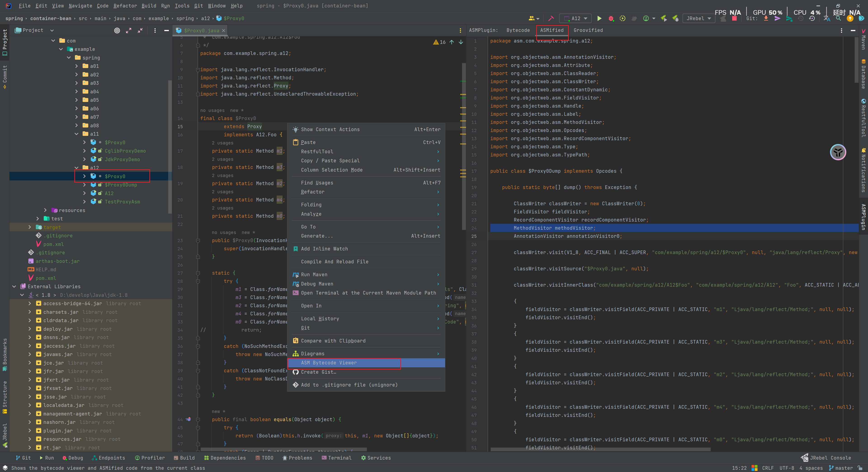The width and height of the screenshot is (868, 472).
Task: Click the Profiler gauge icon in toolbar
Action: tap(646, 19)
